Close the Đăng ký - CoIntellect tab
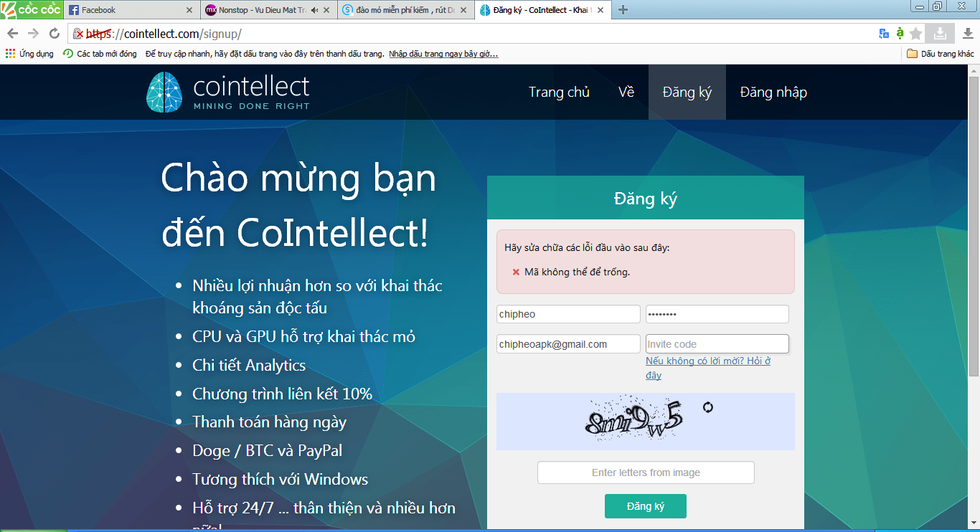 [x=600, y=10]
